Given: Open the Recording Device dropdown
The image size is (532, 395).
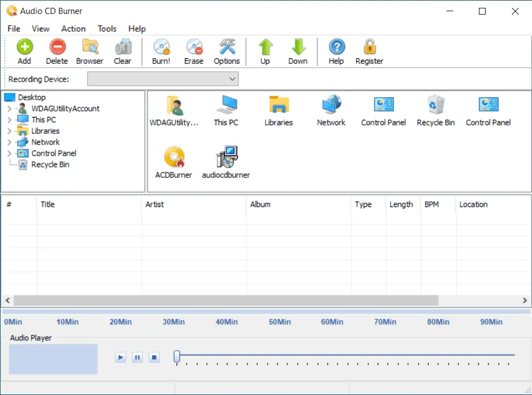Looking at the screenshot, I should 163,79.
